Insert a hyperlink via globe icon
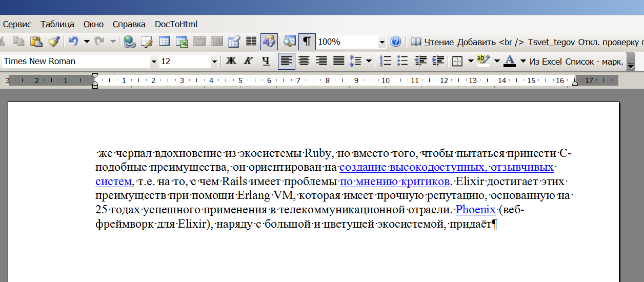Screen dimensions: 644x282 [x=130, y=42]
